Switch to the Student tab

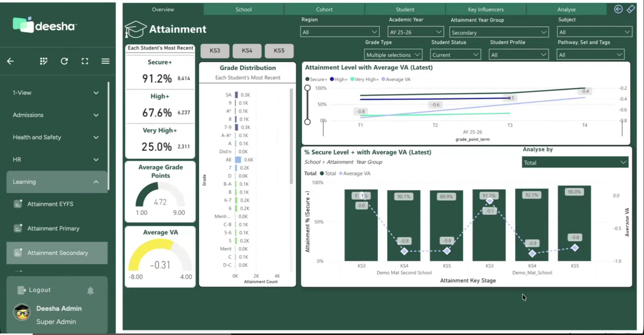point(405,9)
